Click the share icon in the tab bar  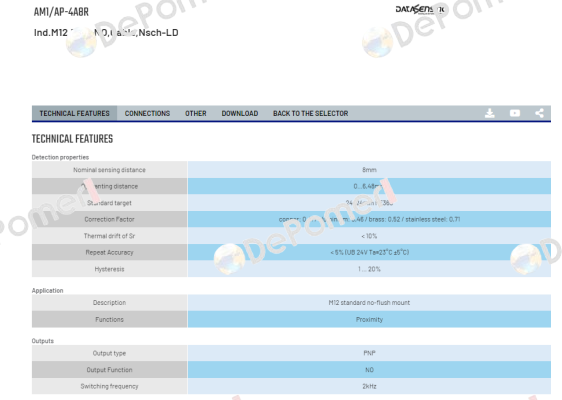pos(539,113)
